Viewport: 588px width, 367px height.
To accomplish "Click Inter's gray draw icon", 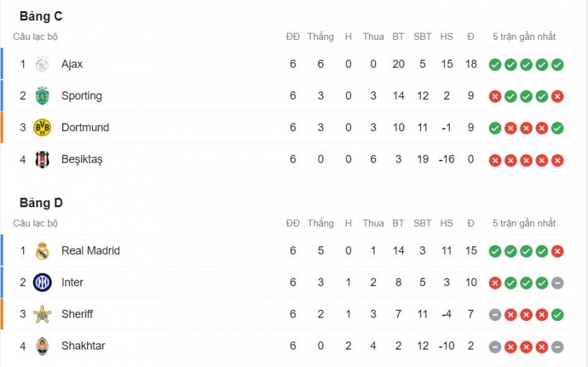I will click(557, 283).
